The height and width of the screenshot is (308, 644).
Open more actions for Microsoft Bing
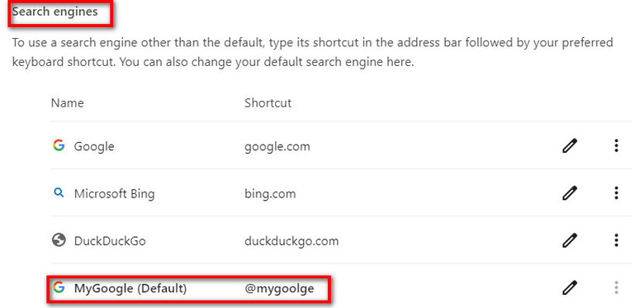pyautogui.click(x=616, y=193)
